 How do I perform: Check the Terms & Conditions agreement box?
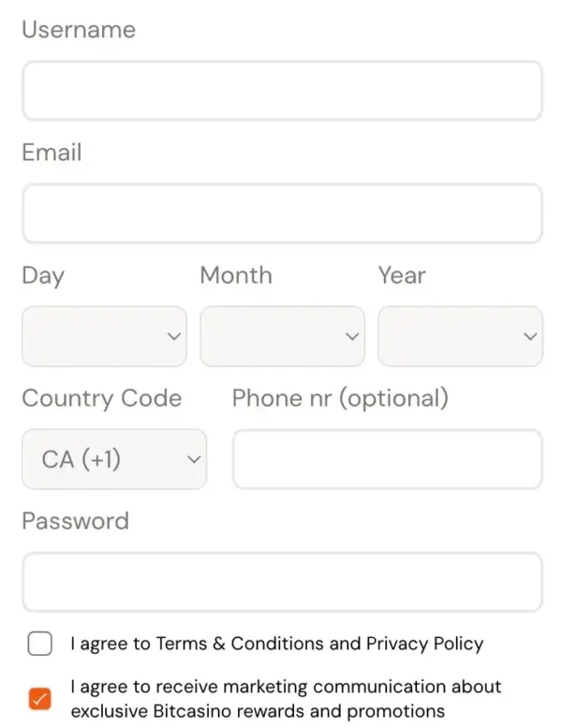[x=40, y=644]
